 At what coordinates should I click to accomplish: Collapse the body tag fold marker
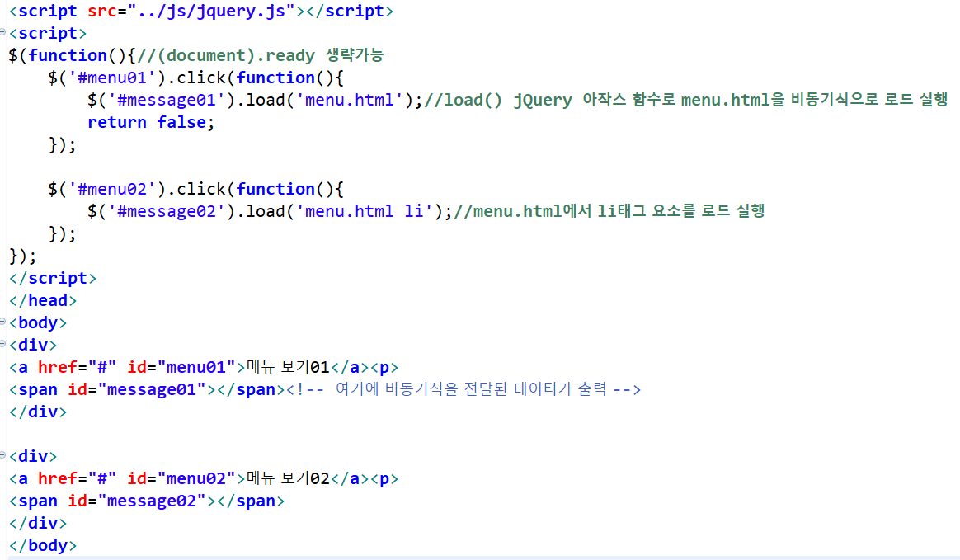[x=3, y=322]
